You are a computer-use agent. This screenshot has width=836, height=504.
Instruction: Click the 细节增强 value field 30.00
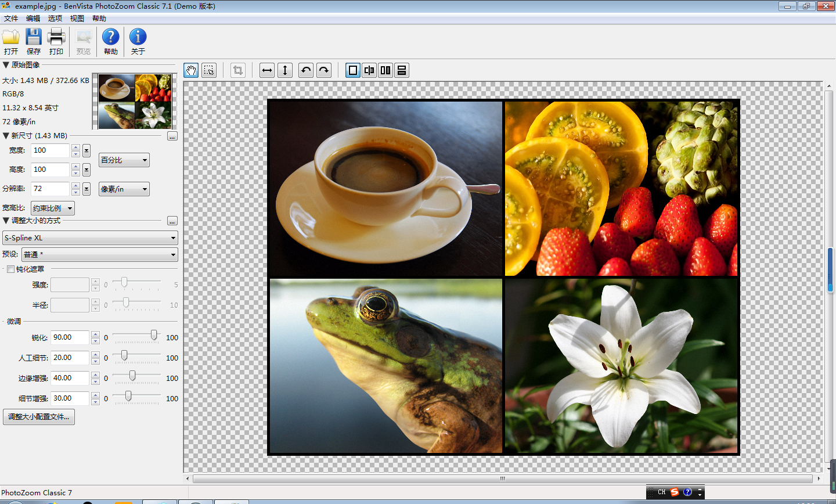(70, 398)
